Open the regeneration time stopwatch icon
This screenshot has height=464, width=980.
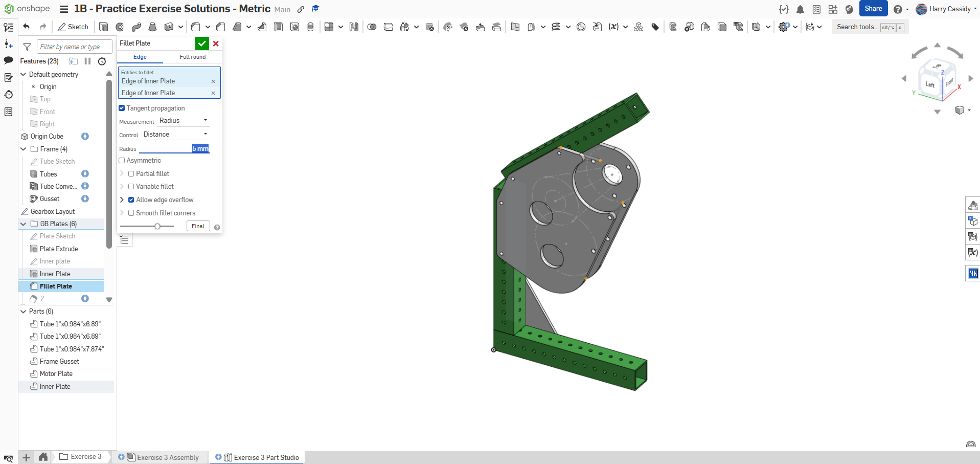click(x=102, y=61)
